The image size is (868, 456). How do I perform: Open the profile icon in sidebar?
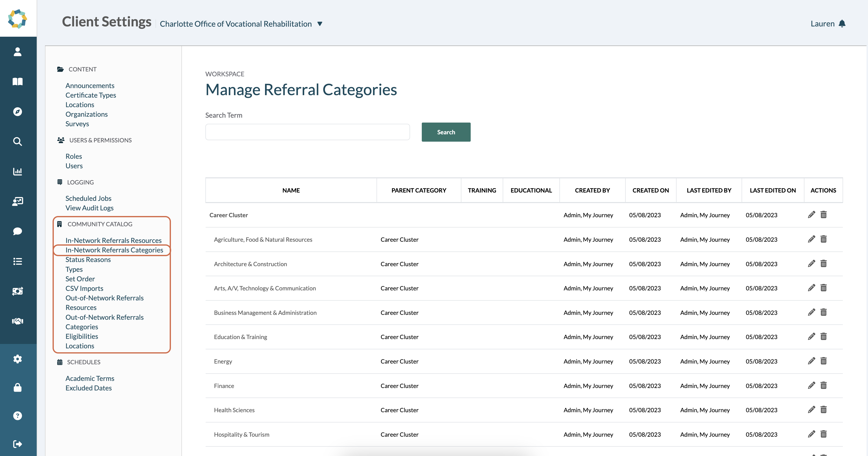[18, 52]
